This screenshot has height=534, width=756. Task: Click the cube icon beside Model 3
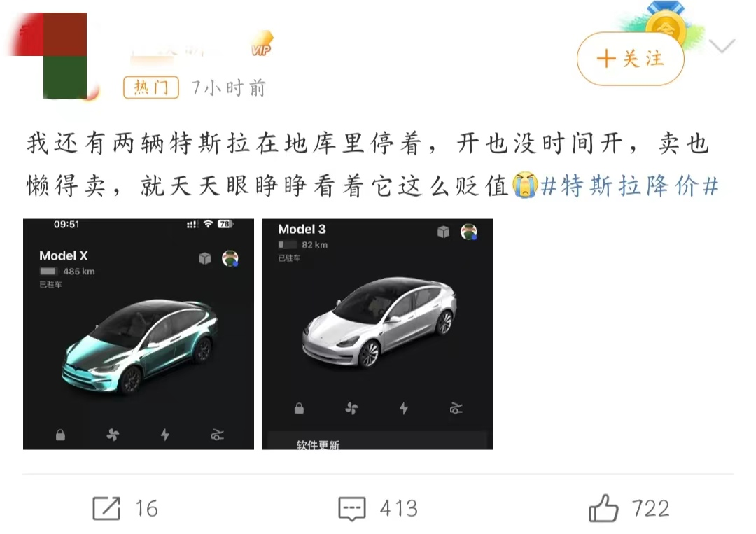(443, 232)
